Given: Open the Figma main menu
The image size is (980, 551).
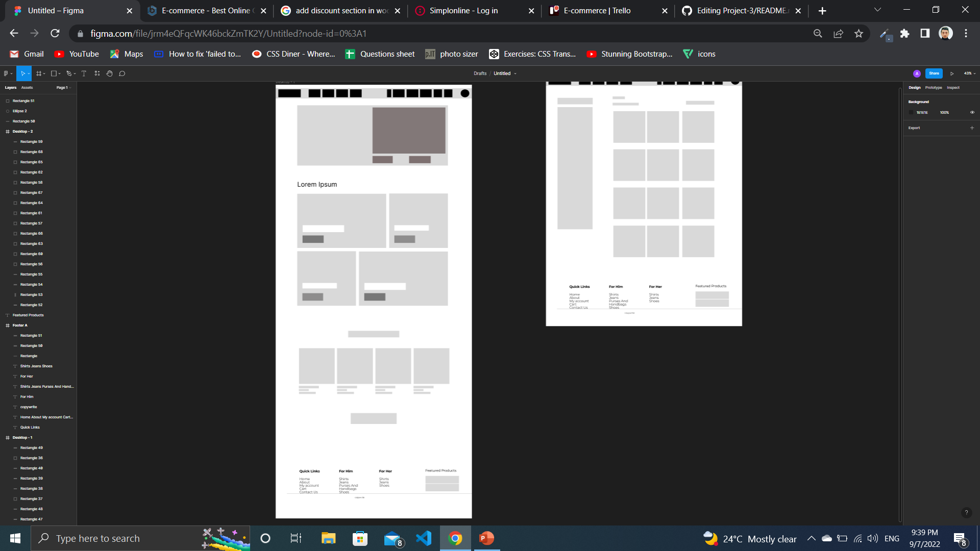Looking at the screenshot, I should 6,73.
